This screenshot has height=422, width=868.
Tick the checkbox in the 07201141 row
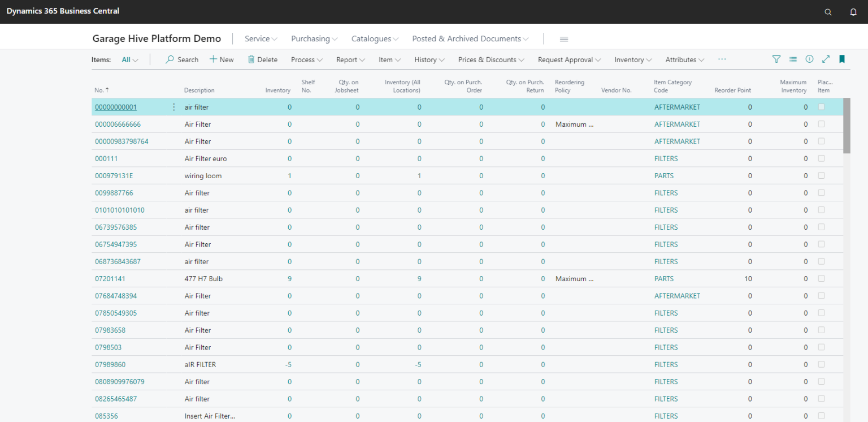click(821, 278)
